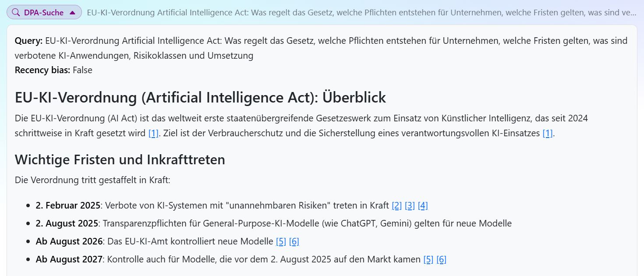Open citation [1] after "verantwortungsvollen KI-Einsatzes"
This screenshot has width=644, height=276.
[x=548, y=134]
